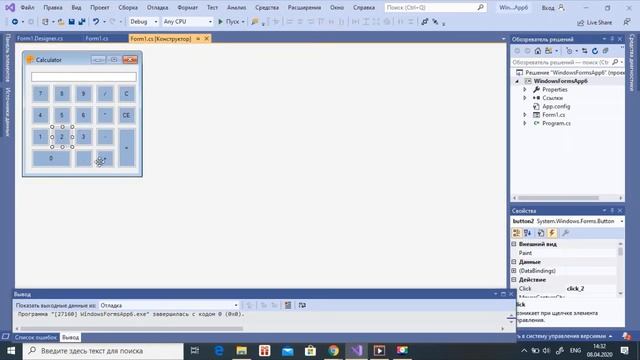
Task: Collapse the Данные property category
Action: pyautogui.click(x=514, y=262)
